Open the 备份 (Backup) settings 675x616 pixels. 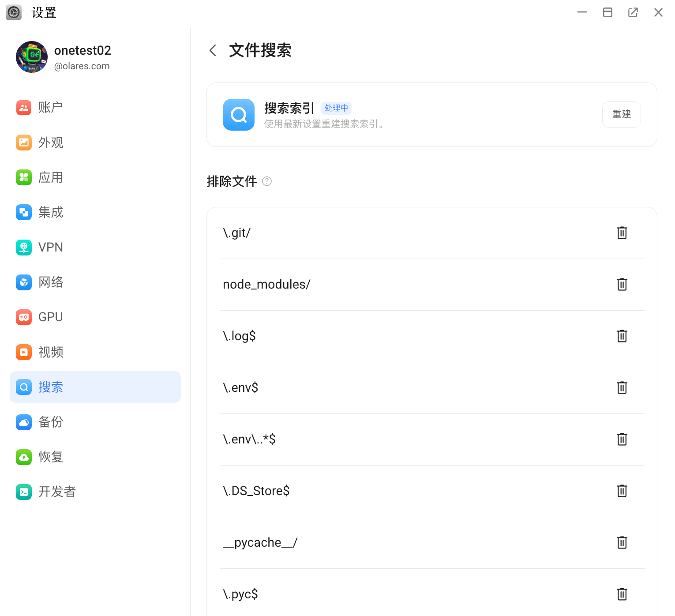[x=51, y=422]
